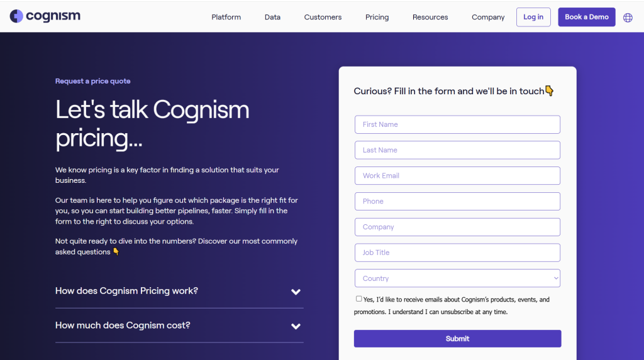Image resolution: width=644 pixels, height=360 pixels.
Task: Expand "How much does Cognism cost?" chevron
Action: pyautogui.click(x=296, y=326)
